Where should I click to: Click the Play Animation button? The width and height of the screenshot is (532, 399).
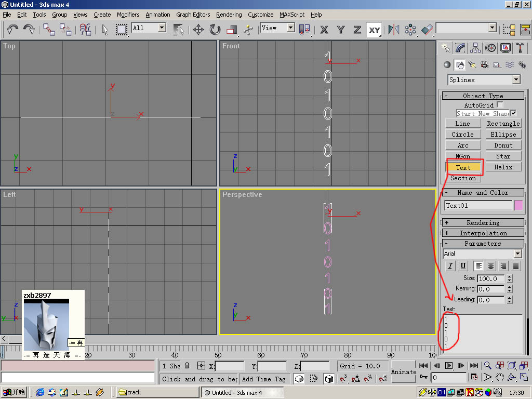[x=448, y=365]
